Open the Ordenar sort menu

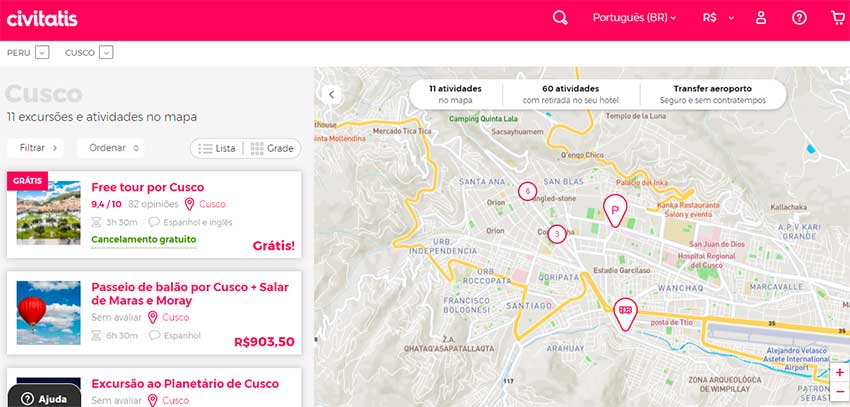tap(111, 148)
